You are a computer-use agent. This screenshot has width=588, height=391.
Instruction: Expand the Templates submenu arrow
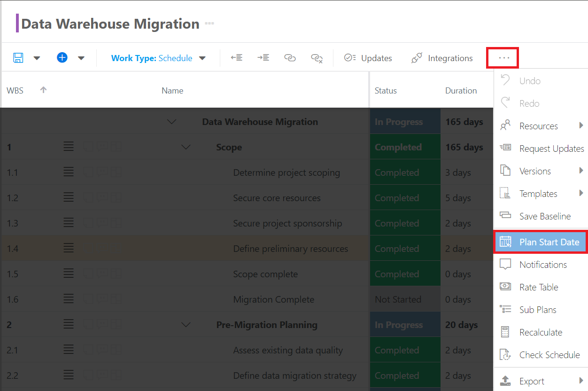[x=581, y=193]
